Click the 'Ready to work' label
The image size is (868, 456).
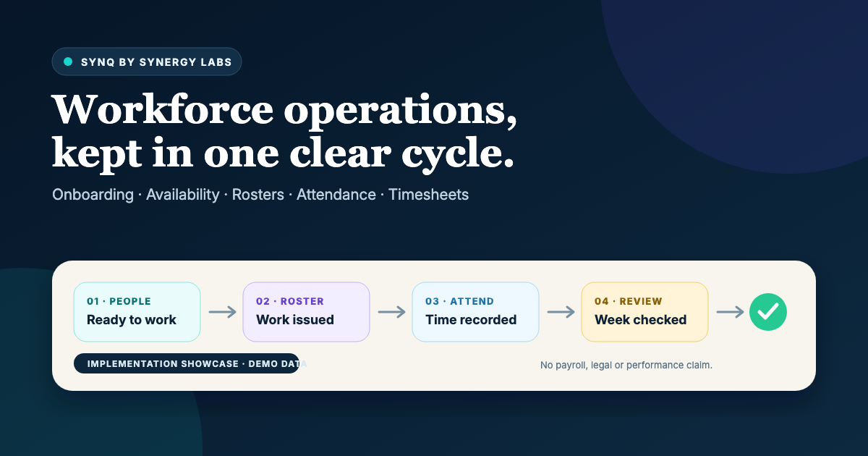[132, 320]
